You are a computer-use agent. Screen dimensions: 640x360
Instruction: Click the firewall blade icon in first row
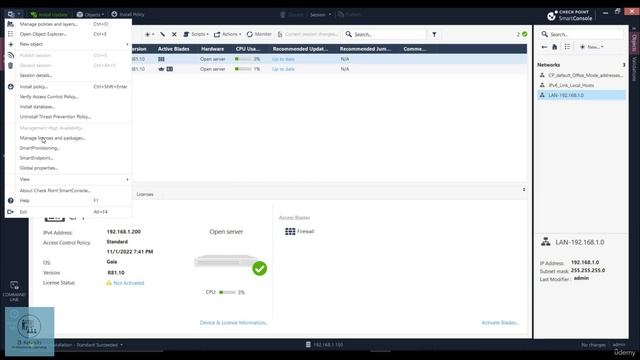161,59
